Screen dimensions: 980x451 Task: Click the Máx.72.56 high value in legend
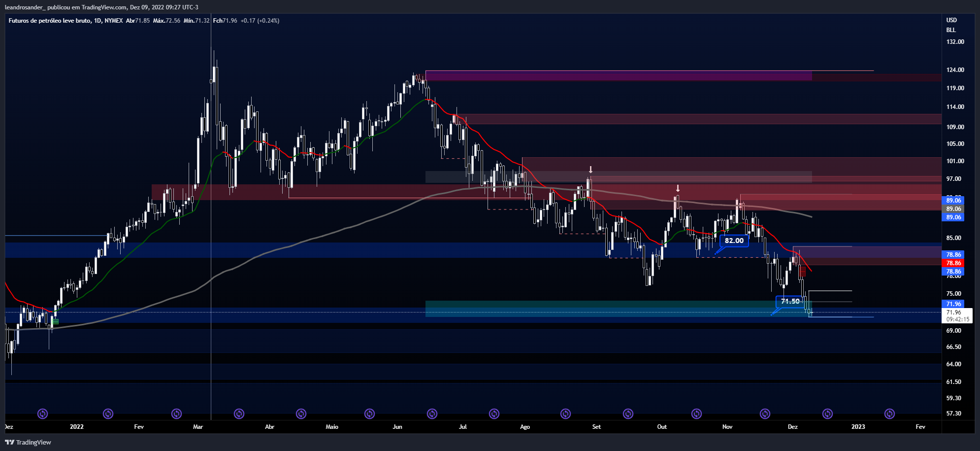(166, 21)
